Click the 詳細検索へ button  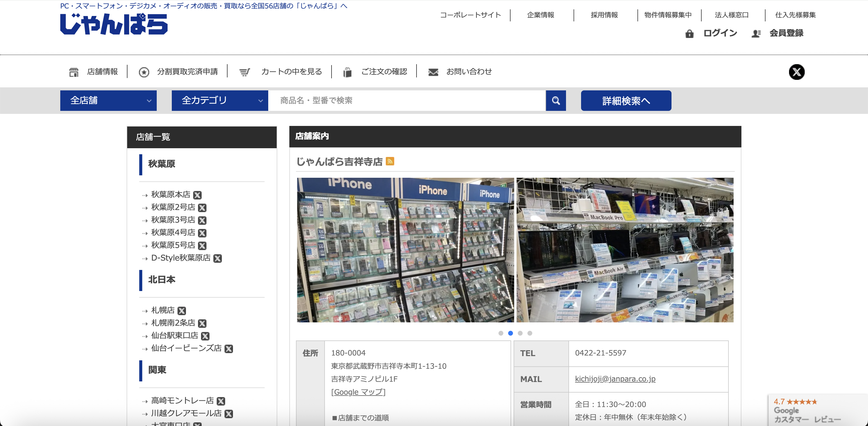[x=626, y=100]
